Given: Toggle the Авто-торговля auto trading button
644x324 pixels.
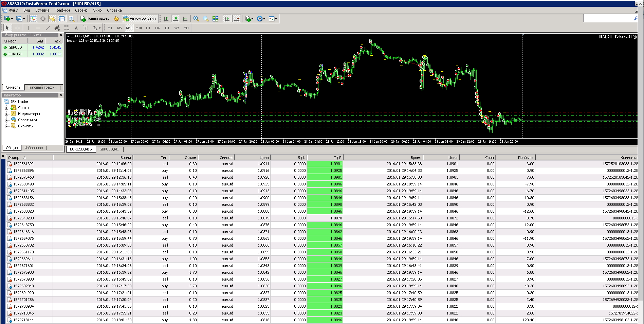Looking at the screenshot, I should 140,19.
